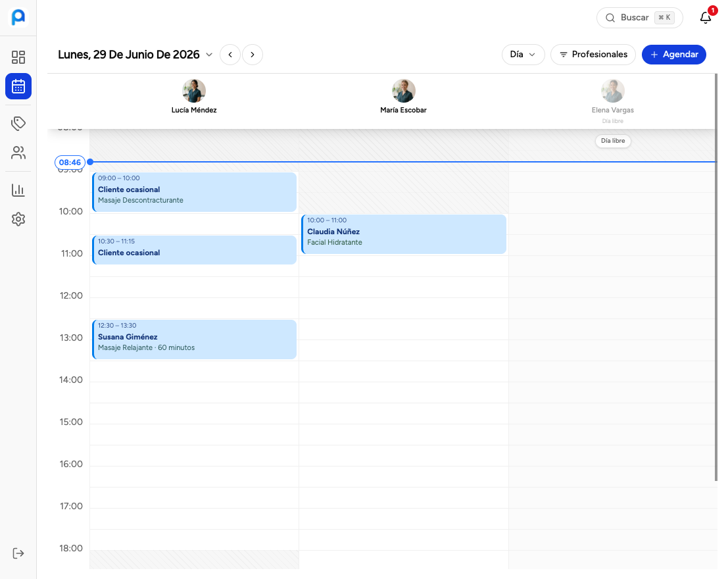Image resolution: width=728 pixels, height=579 pixels.
Task: Click the app logo in the sidebar
Action: tap(18, 17)
